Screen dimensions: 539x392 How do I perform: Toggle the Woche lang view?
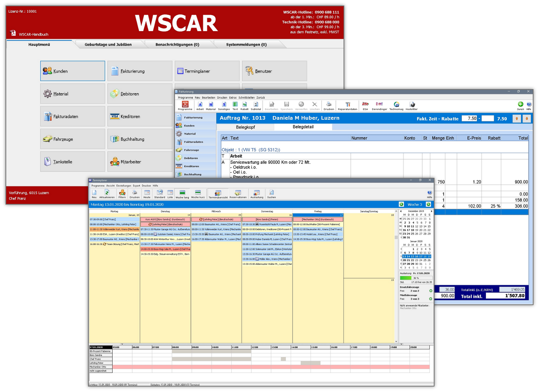[x=182, y=193]
